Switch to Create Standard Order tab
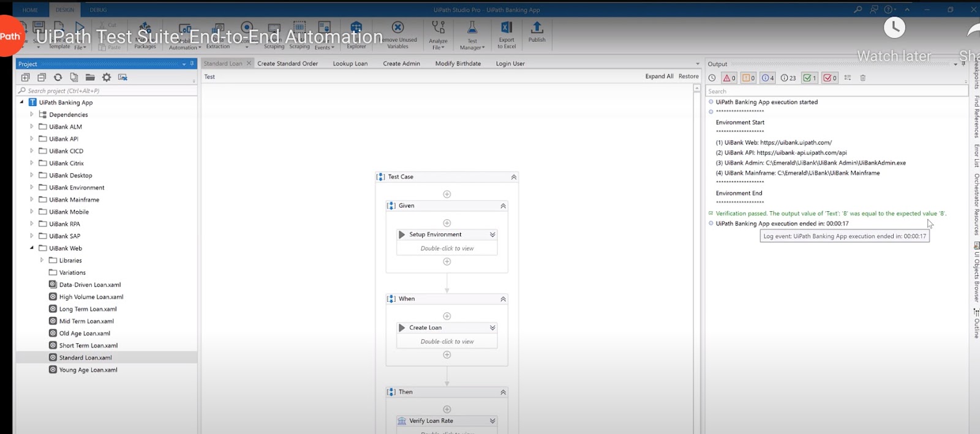 (288, 64)
